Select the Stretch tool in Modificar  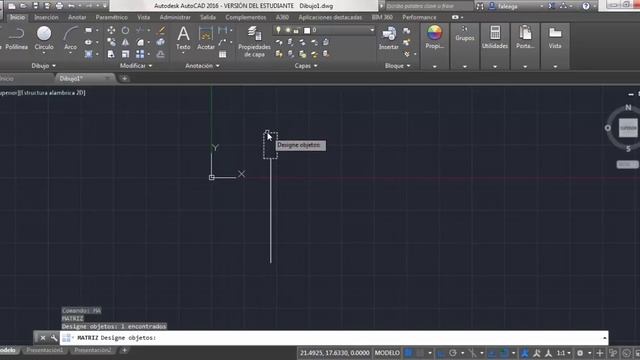pyautogui.click(x=111, y=54)
